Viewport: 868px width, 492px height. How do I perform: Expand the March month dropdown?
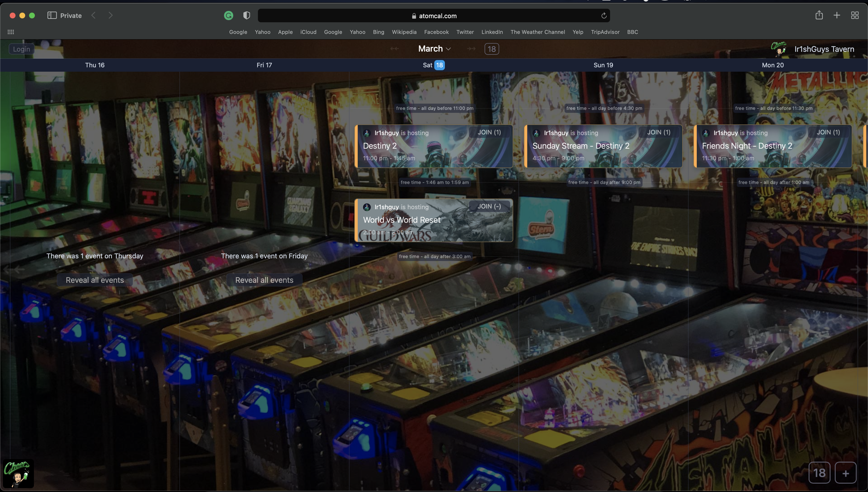pyautogui.click(x=434, y=49)
